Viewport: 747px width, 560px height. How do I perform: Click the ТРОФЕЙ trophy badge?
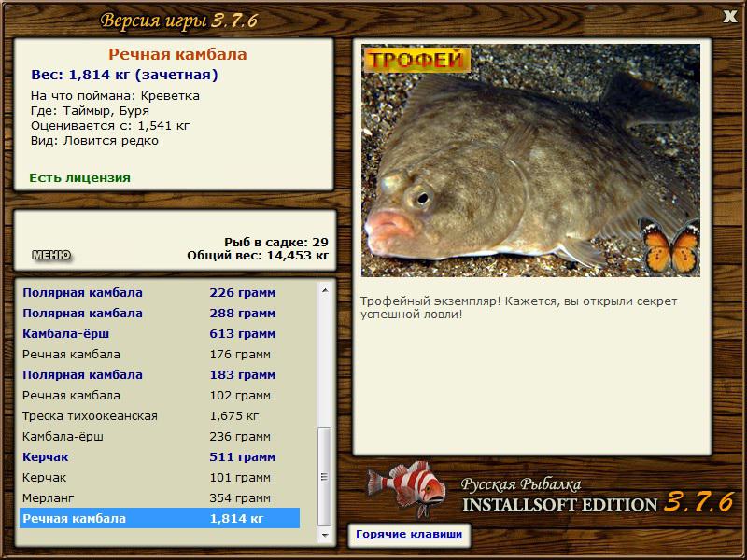tap(416, 60)
